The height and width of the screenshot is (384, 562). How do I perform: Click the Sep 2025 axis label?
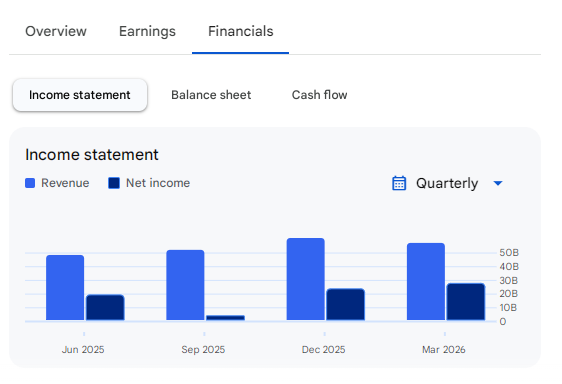pyautogui.click(x=203, y=350)
